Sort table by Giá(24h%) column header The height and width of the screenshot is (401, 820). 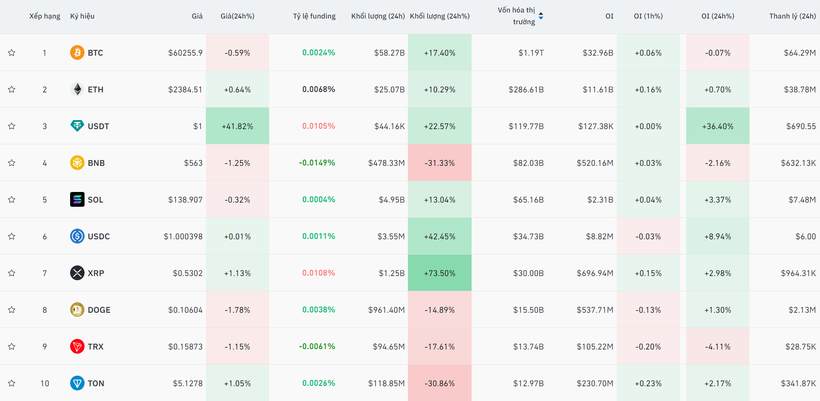click(x=237, y=16)
